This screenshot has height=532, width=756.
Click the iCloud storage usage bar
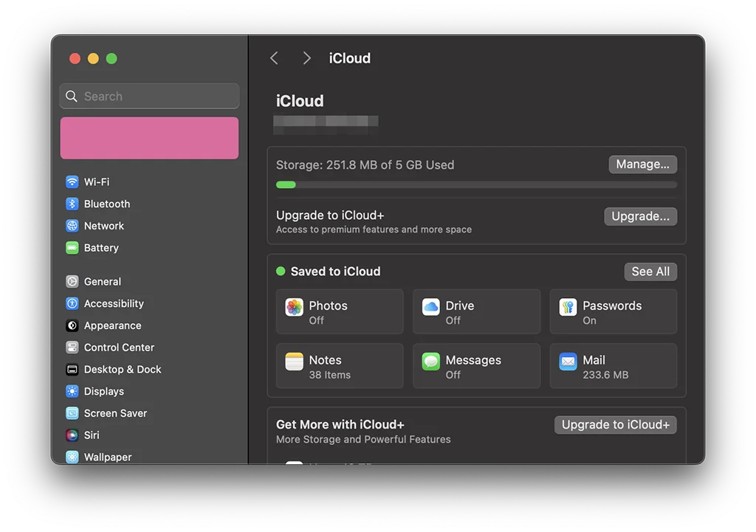[476, 184]
